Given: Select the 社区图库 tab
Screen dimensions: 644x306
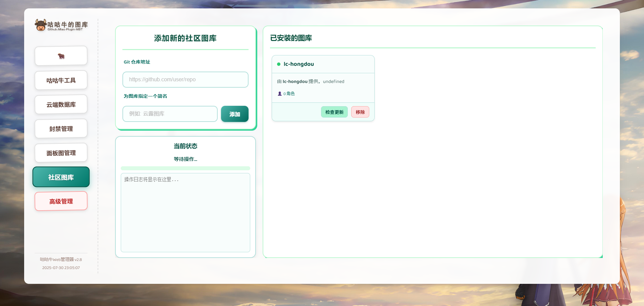Looking at the screenshot, I should pyautogui.click(x=61, y=177).
